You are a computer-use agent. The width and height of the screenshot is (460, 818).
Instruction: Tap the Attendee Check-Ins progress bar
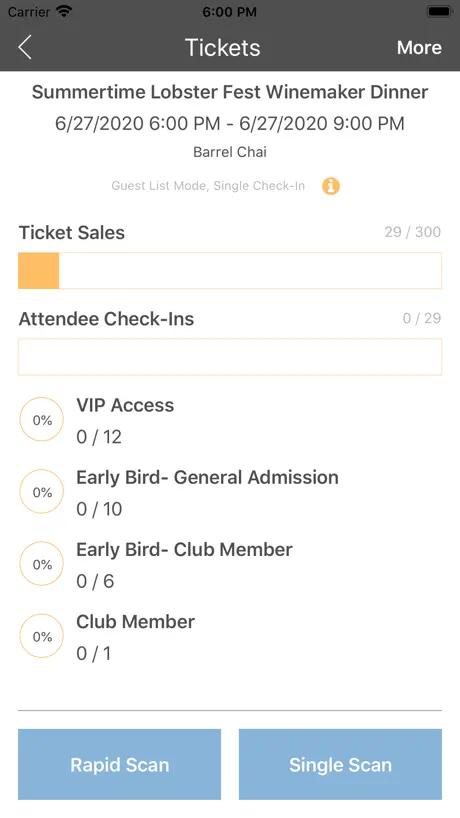(x=230, y=357)
